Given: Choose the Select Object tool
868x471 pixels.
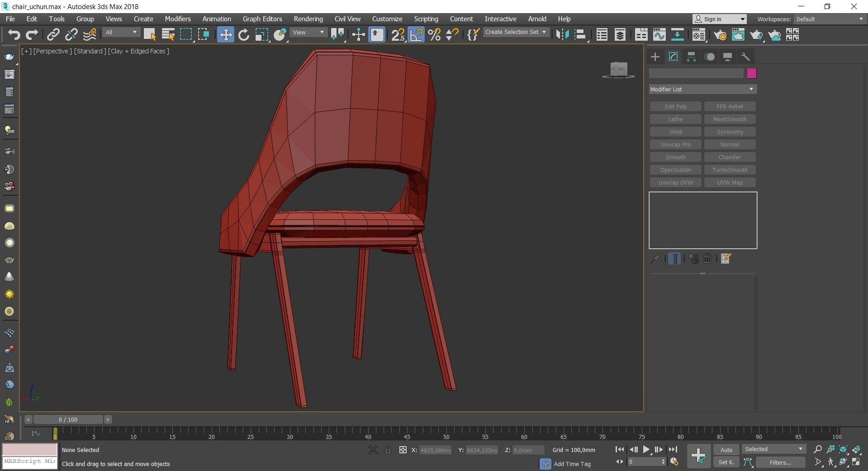Looking at the screenshot, I should (x=150, y=34).
